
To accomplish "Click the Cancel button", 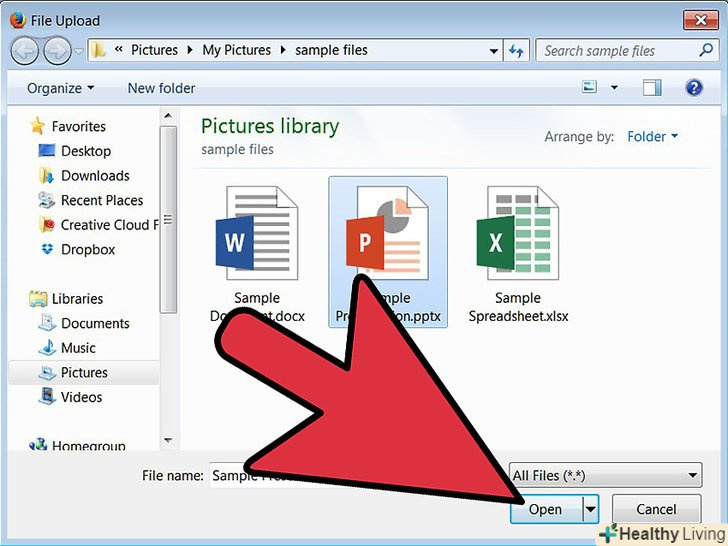I will [x=656, y=509].
